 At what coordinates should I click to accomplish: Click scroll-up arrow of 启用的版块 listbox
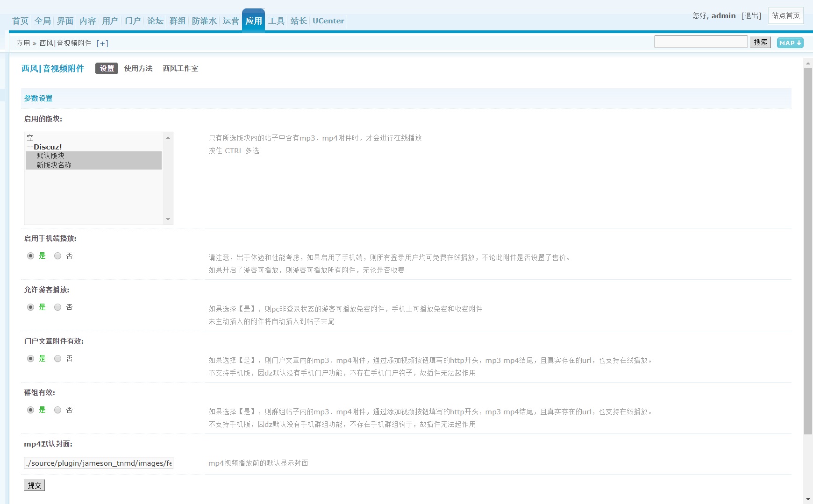click(x=168, y=137)
